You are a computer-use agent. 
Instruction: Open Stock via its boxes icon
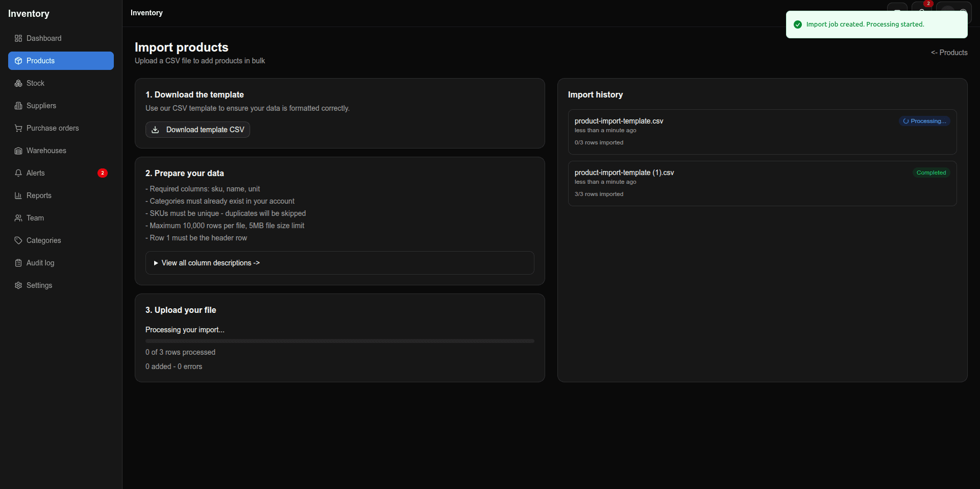click(18, 83)
